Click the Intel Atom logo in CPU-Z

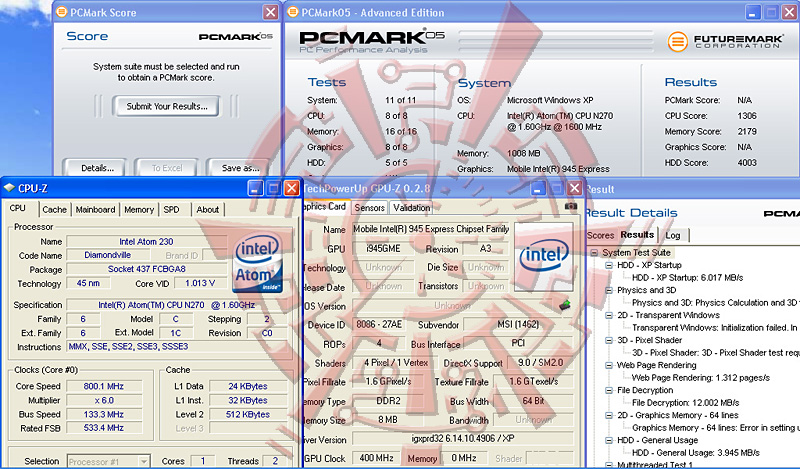click(258, 262)
